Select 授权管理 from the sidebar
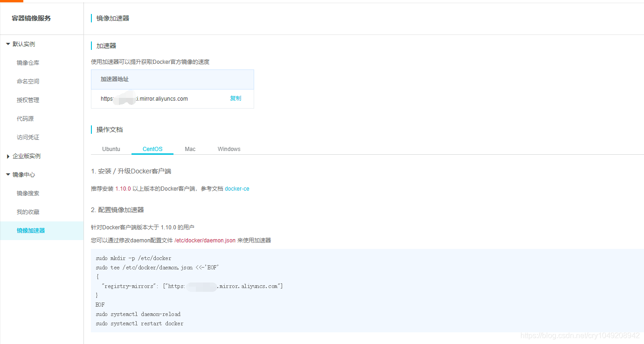This screenshot has width=644, height=344. (29, 100)
